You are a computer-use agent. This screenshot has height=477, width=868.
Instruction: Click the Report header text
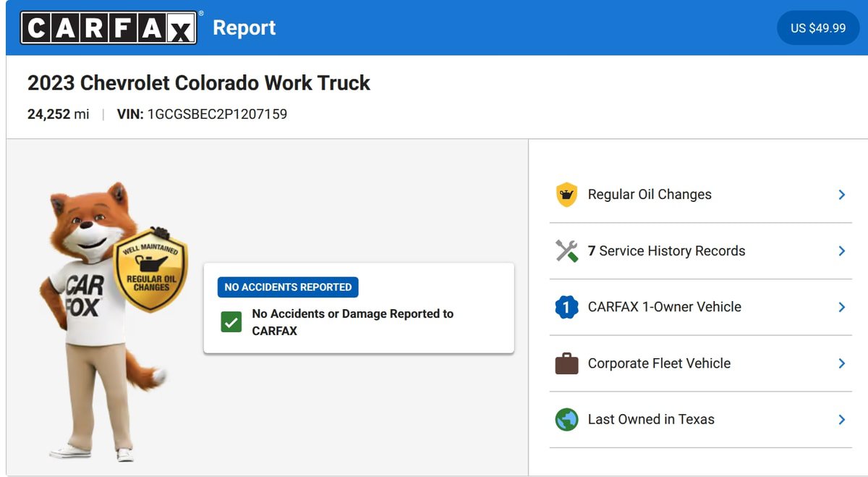click(x=244, y=28)
